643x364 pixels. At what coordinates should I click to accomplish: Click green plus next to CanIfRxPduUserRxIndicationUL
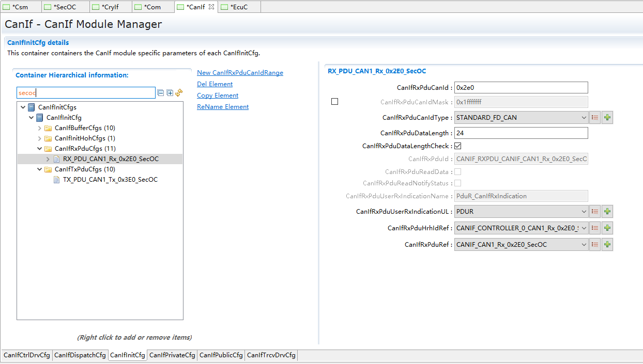click(607, 212)
